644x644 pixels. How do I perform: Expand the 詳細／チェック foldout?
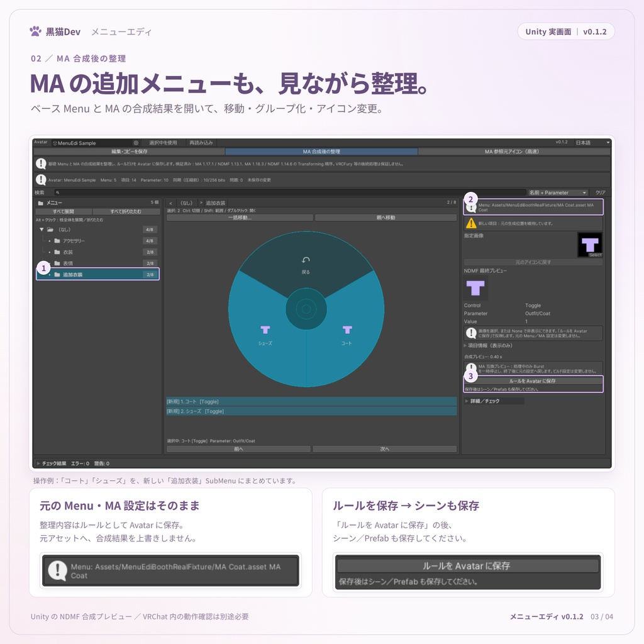coord(467,401)
